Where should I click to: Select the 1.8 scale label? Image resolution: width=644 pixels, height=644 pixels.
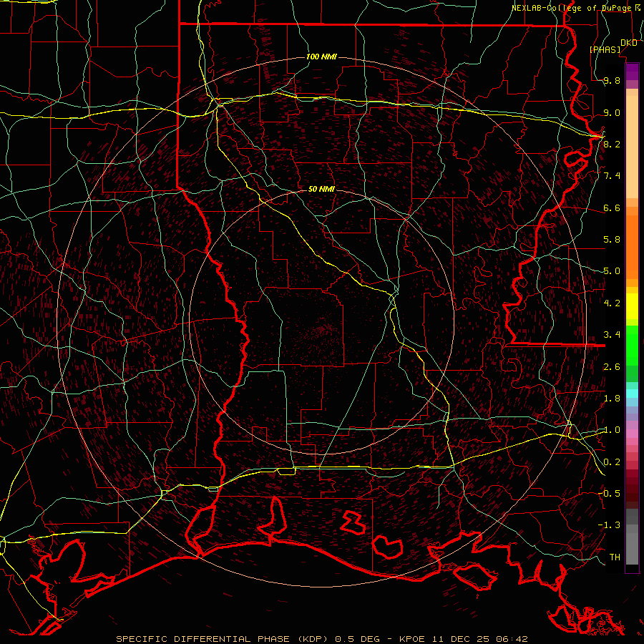coord(612,399)
